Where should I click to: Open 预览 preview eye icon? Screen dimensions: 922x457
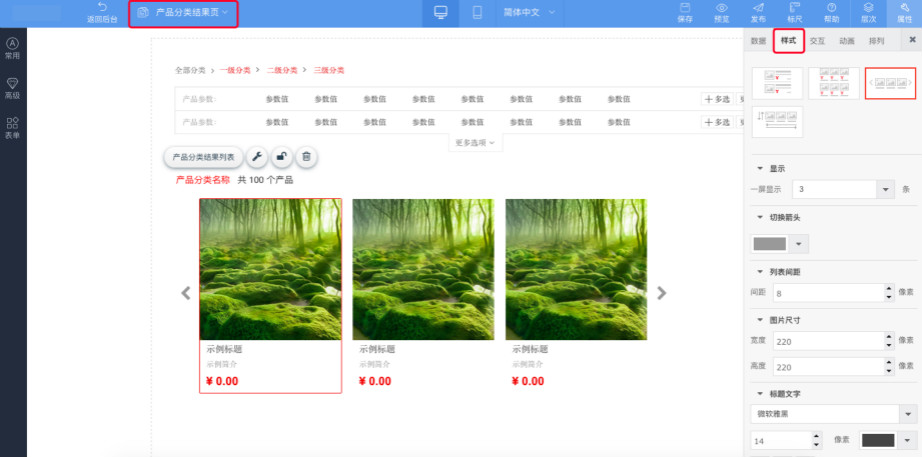(721, 8)
